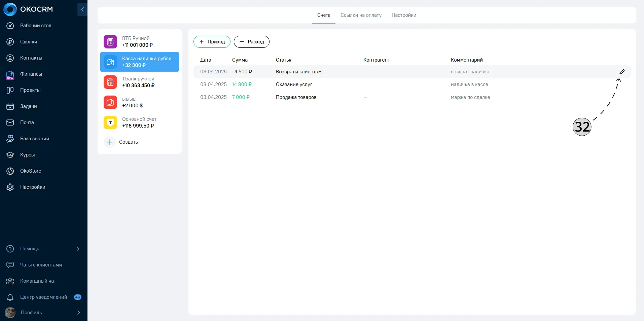Expand the Помощь submenu arrow
The width and height of the screenshot is (644, 321).
(78, 249)
